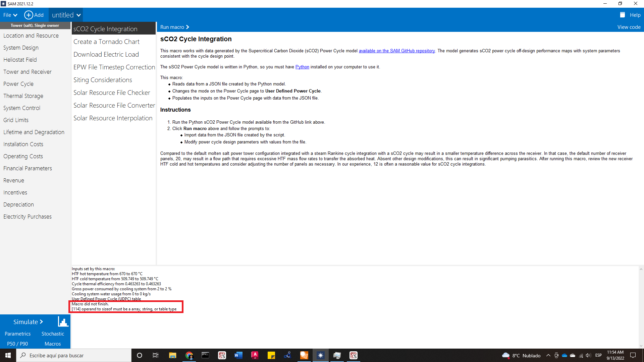Click the View code button
Screen dimensions: 644x362
pos(628,27)
